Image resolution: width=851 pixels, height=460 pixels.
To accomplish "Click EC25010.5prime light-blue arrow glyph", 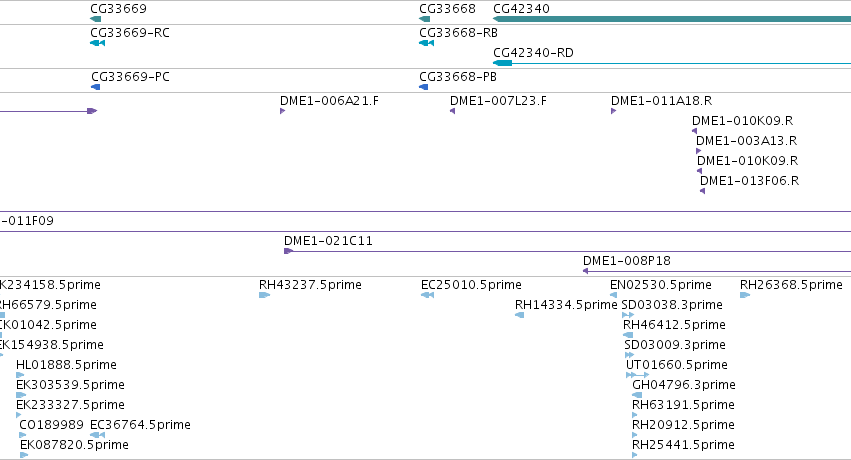I will tap(428, 295).
